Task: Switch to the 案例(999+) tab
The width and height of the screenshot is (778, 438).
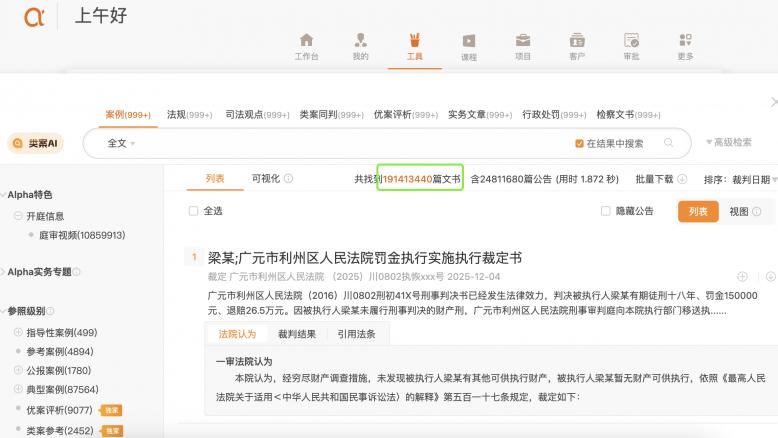Action: pos(128,115)
